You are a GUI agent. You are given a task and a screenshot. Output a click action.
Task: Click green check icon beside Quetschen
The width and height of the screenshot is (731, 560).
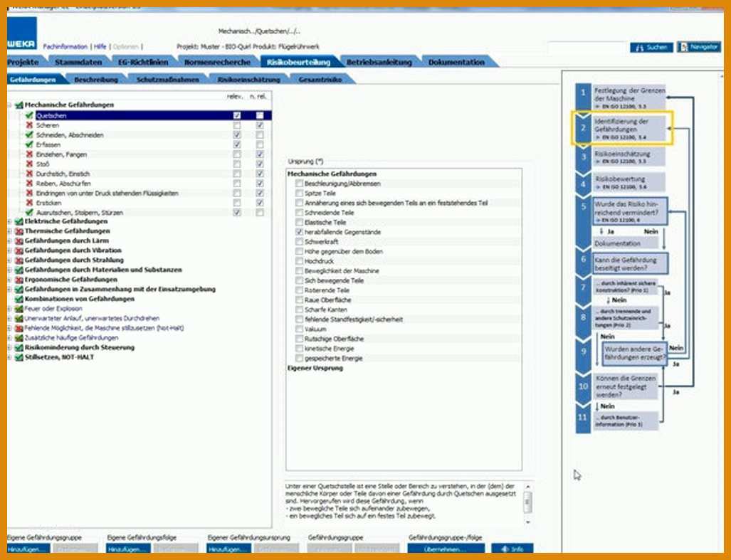[29, 115]
